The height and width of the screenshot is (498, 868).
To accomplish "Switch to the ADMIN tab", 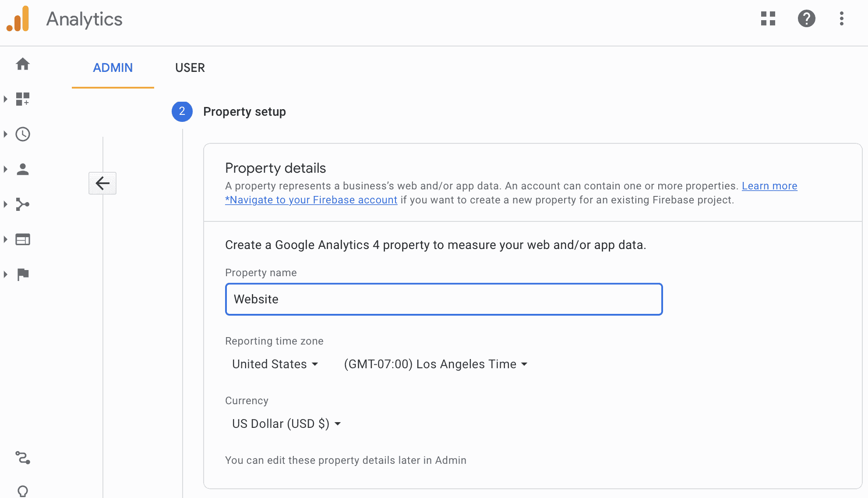I will [x=113, y=68].
